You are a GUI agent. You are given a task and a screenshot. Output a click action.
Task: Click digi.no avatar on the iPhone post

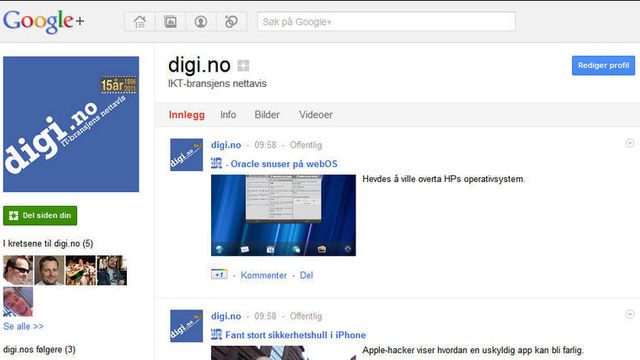[187, 326]
